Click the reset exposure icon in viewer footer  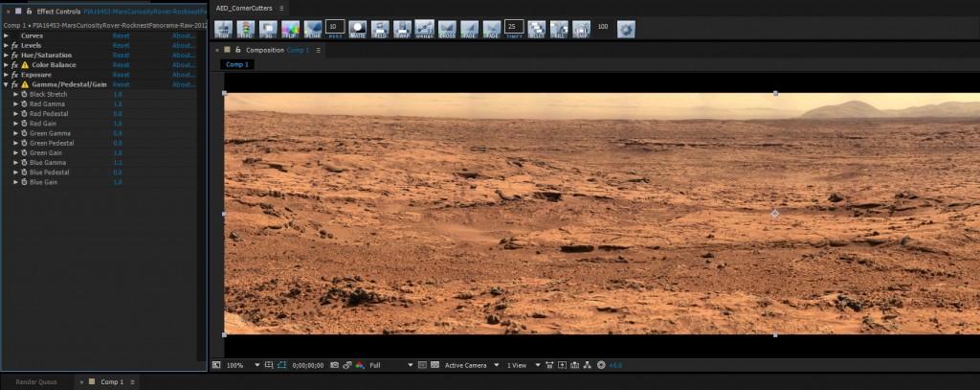[601, 365]
